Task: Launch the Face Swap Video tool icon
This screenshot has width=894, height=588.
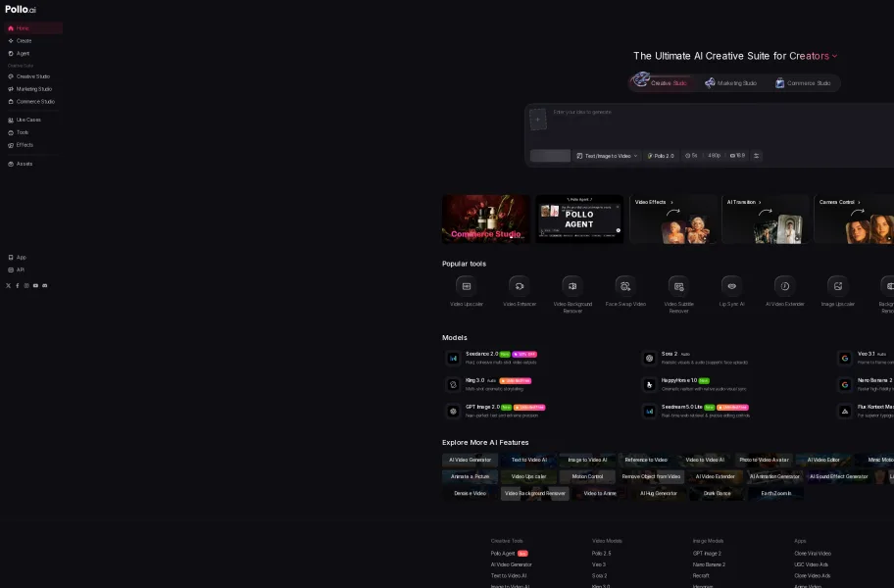Action: 625,286
